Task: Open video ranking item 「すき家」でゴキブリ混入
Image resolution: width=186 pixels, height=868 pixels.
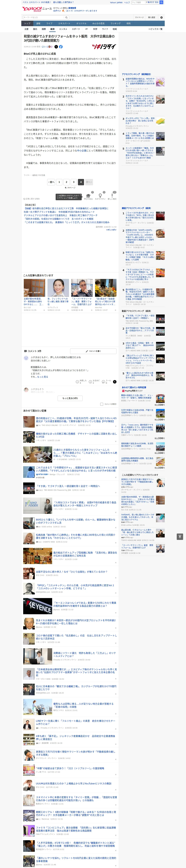Action: (x=140, y=317)
